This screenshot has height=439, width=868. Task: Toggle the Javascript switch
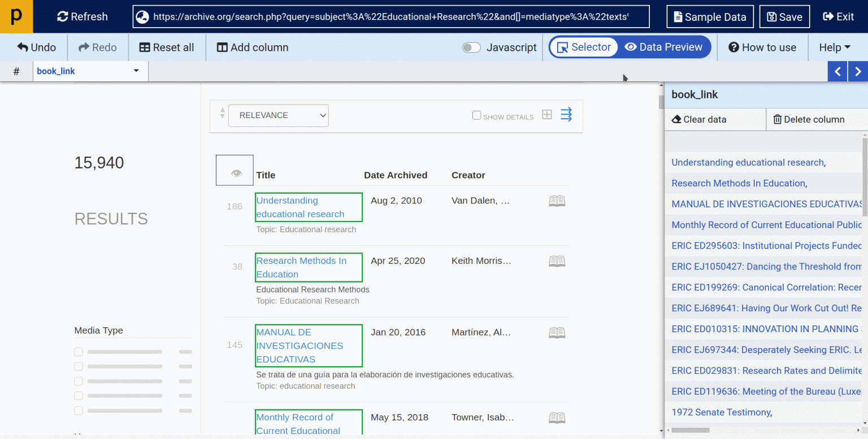tap(471, 47)
